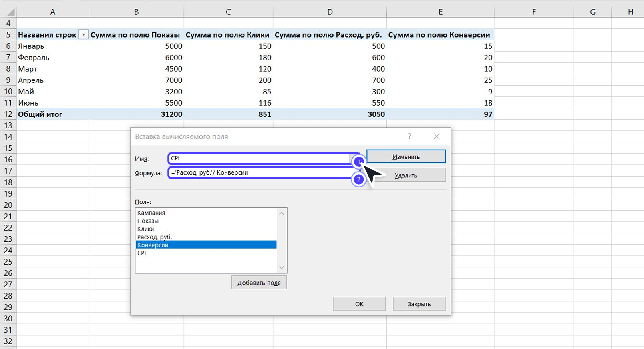Click the Январь row label cell
Image resolution: width=644 pixels, height=349 pixels.
pos(52,46)
